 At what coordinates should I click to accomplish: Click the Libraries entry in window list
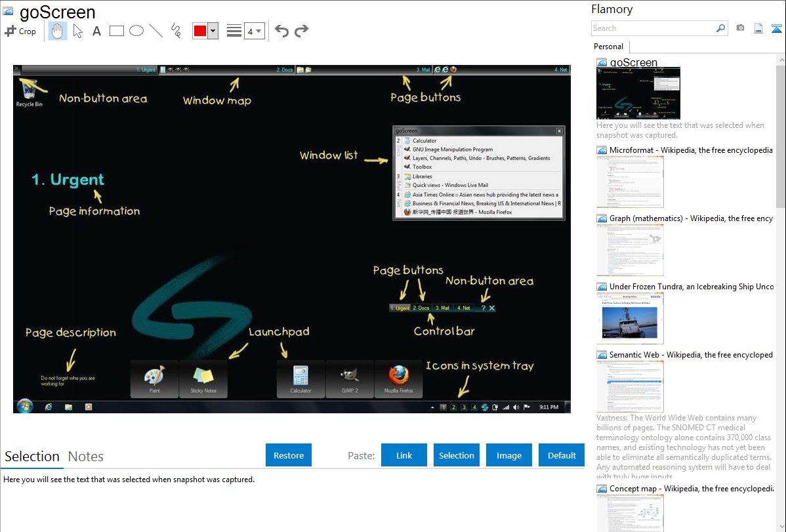coord(422,176)
